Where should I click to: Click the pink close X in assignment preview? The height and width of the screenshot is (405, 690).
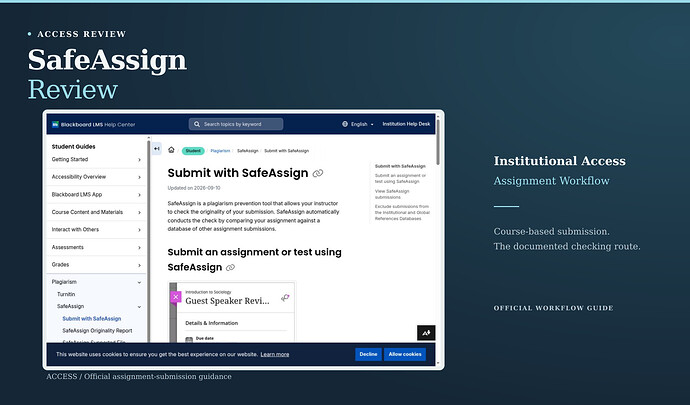tap(176, 297)
